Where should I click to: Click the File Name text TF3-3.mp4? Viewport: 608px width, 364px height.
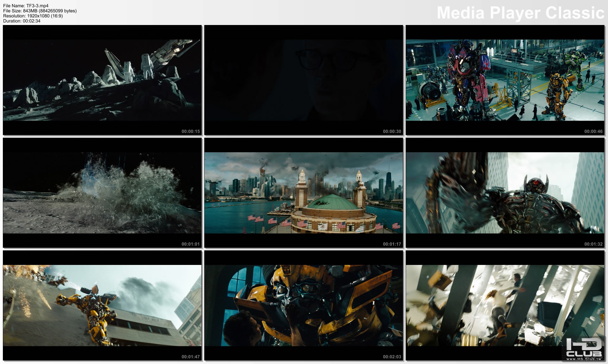click(x=26, y=6)
